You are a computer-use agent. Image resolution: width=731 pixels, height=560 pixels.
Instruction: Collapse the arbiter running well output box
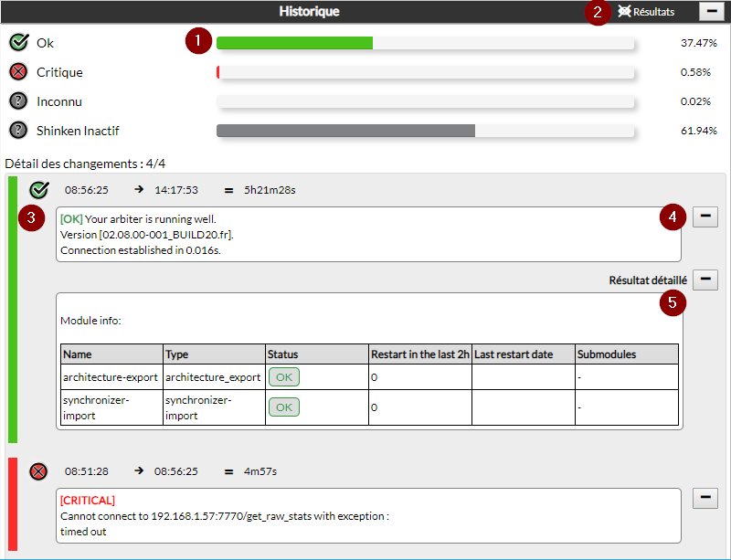[705, 217]
